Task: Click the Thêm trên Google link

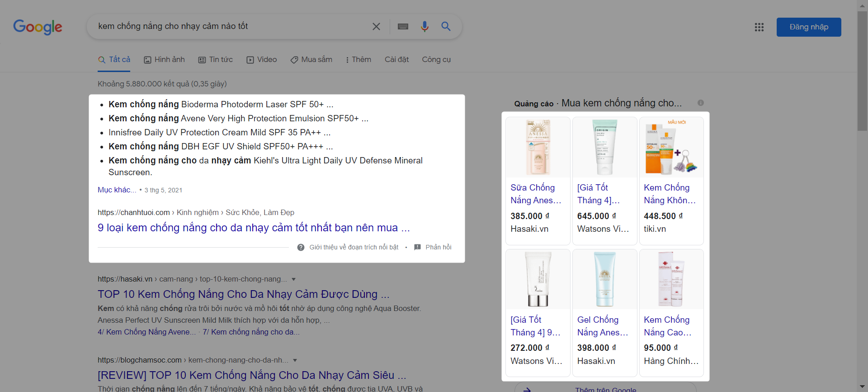Action: [x=605, y=389]
